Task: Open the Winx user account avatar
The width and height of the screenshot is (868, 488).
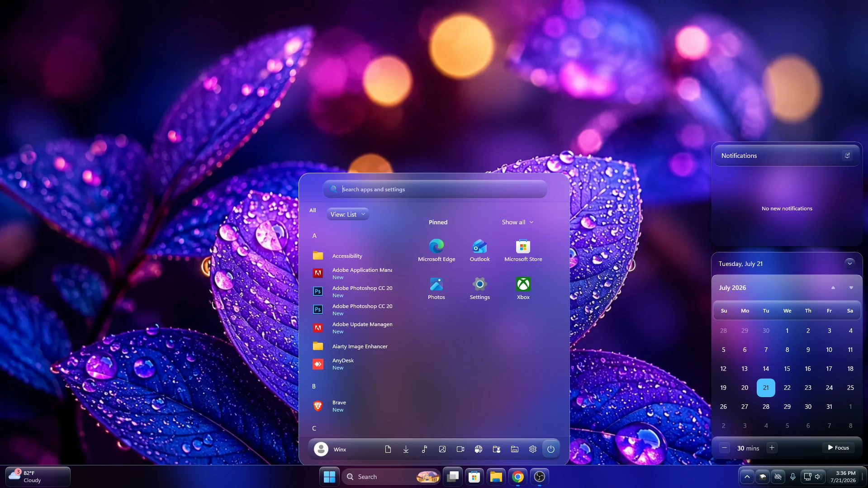Action: coord(321,449)
